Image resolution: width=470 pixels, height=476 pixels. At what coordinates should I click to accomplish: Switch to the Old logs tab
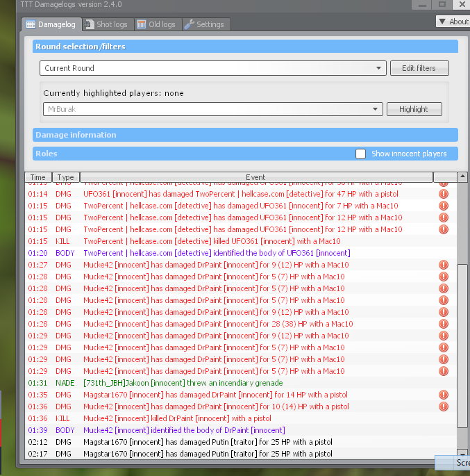(x=156, y=24)
